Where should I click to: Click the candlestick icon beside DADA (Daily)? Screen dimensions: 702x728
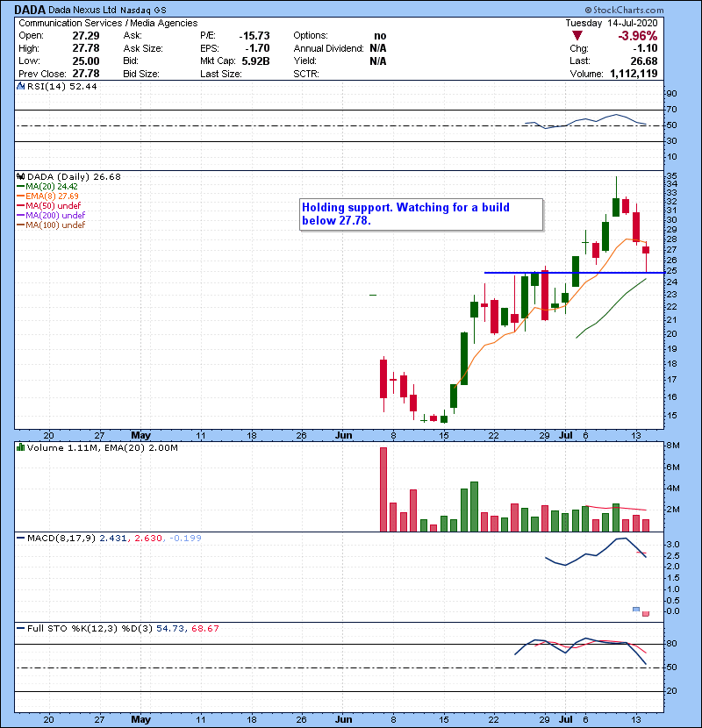(x=21, y=176)
